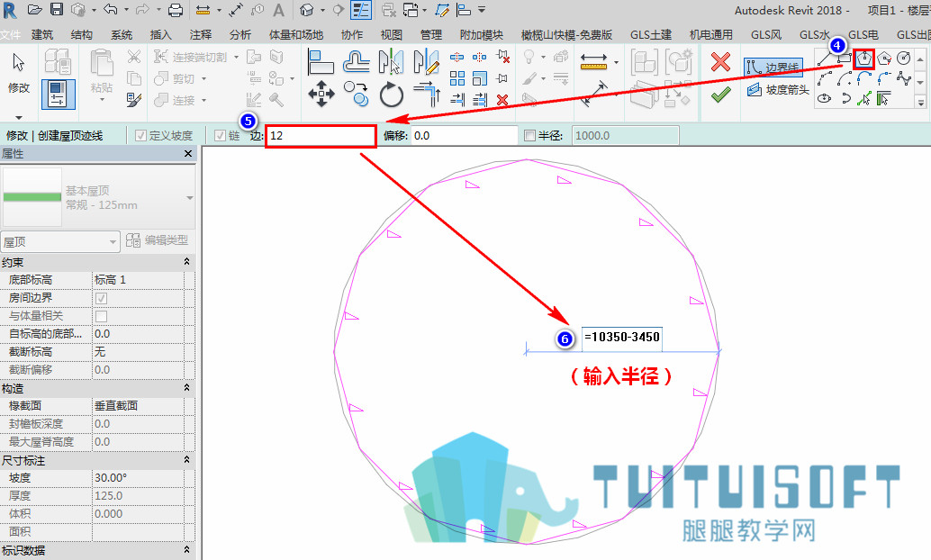Select the Offset tool icon
The image size is (931, 560).
click(357, 62)
